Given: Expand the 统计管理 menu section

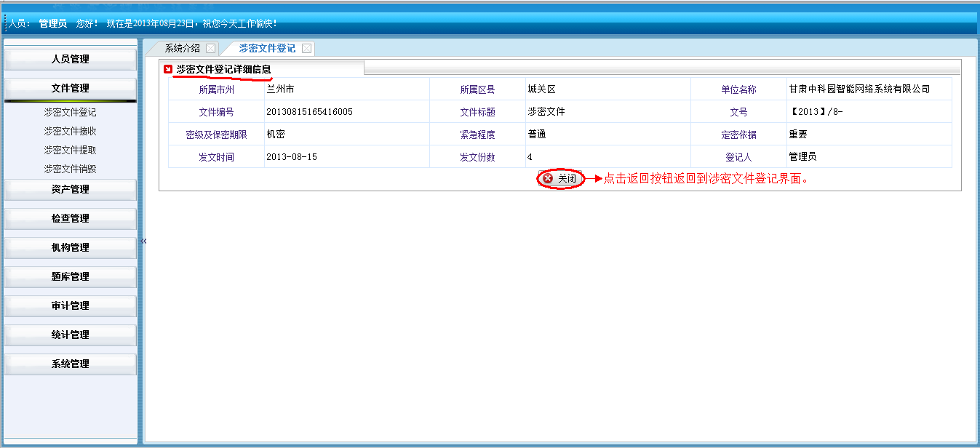Looking at the screenshot, I should (71, 335).
